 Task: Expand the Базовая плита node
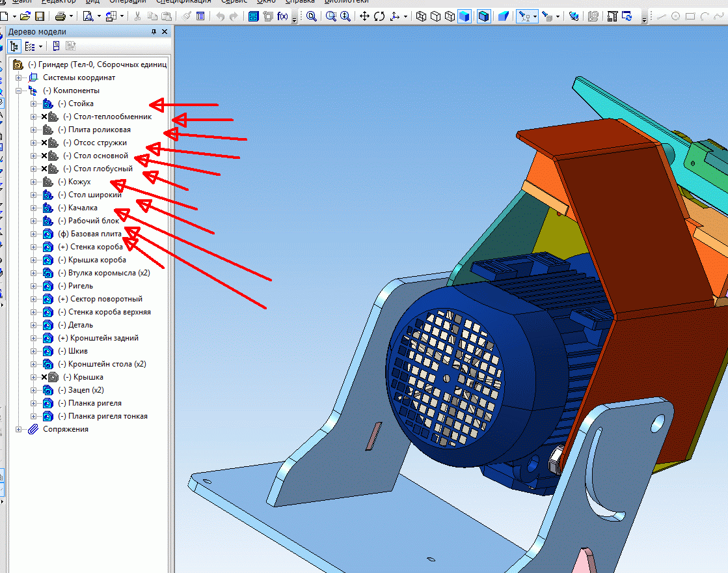click(33, 234)
